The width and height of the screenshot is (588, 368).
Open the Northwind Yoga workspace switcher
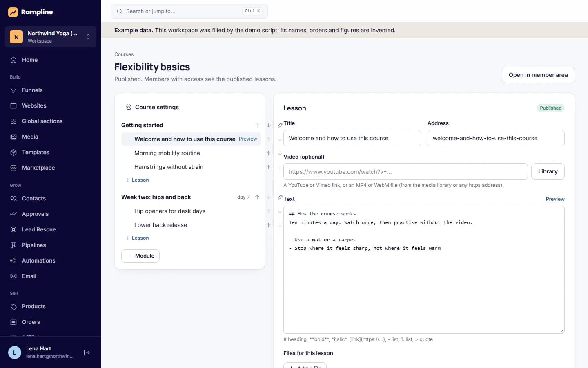[51, 37]
